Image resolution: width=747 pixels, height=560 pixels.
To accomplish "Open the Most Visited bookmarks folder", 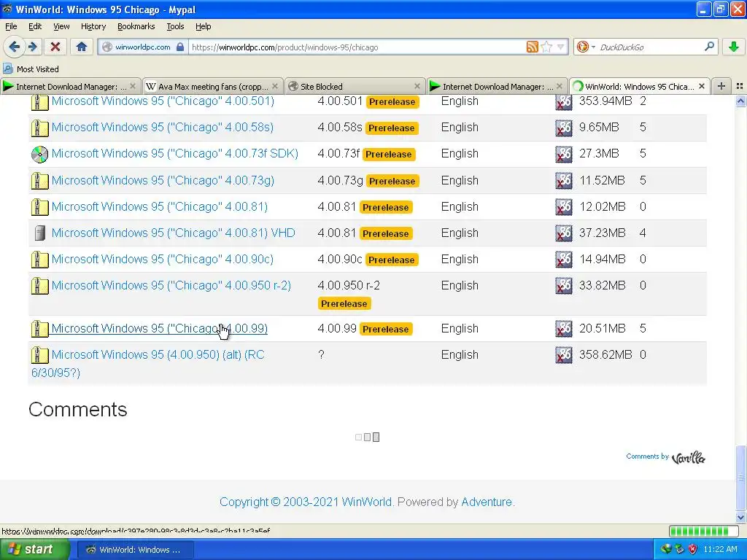I will [31, 69].
